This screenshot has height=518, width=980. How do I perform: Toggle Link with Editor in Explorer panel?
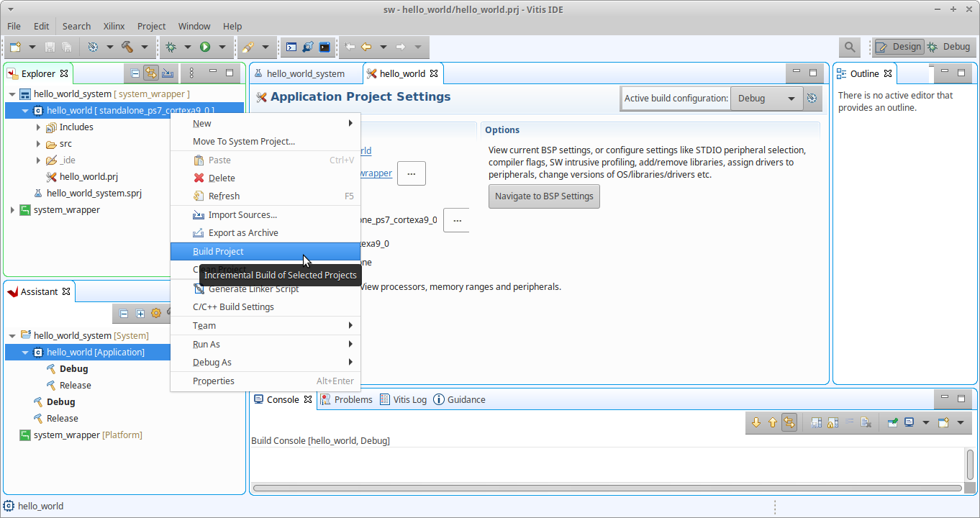tap(151, 73)
